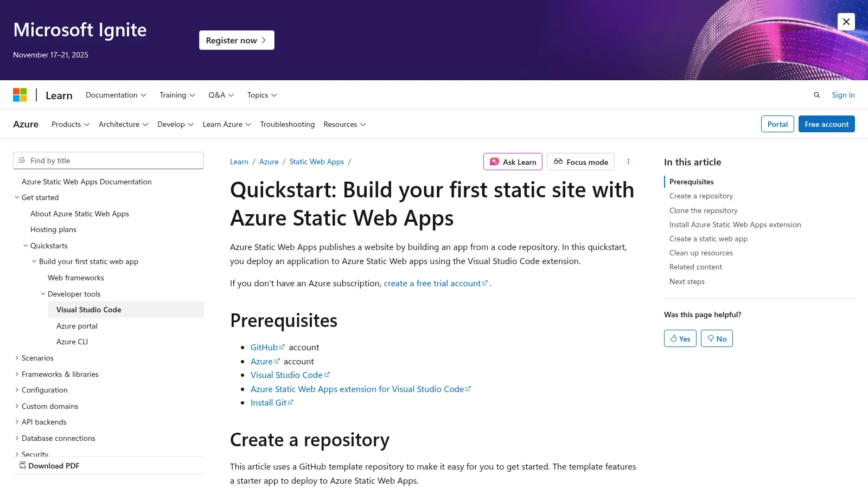Expand the Scenarios section

34,358
